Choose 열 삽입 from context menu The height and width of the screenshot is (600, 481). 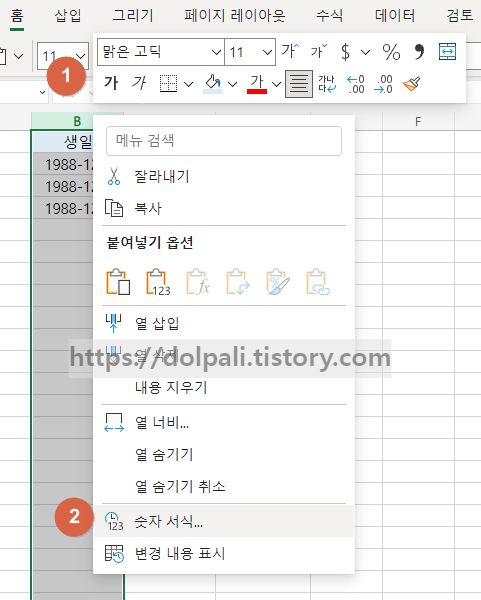(x=224, y=323)
